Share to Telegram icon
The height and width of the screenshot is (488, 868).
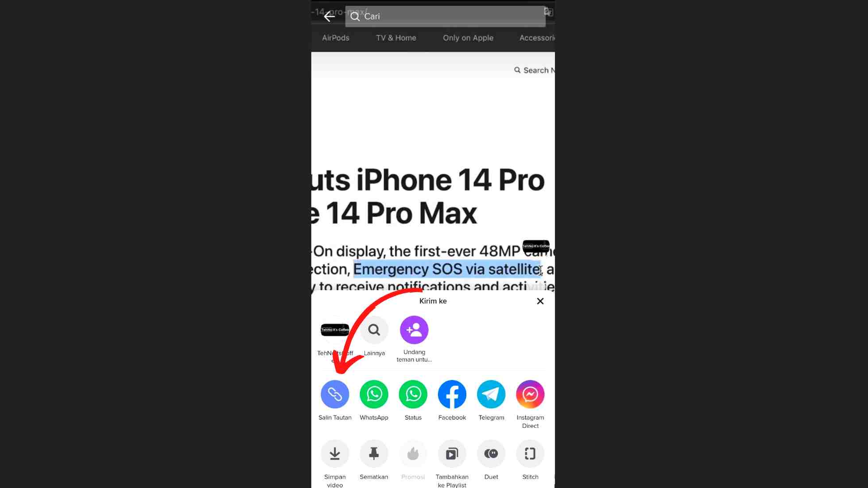point(491,394)
